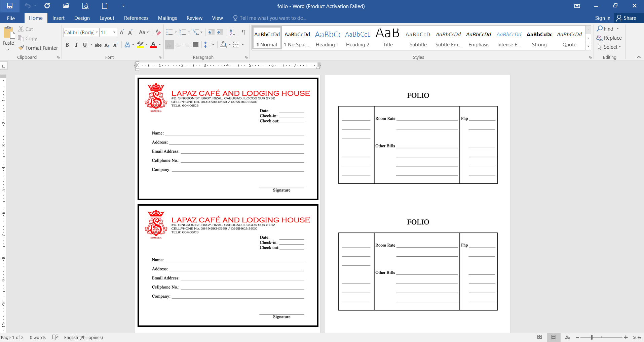Click the Undo arrow icon
644x342 pixels.
click(28, 6)
